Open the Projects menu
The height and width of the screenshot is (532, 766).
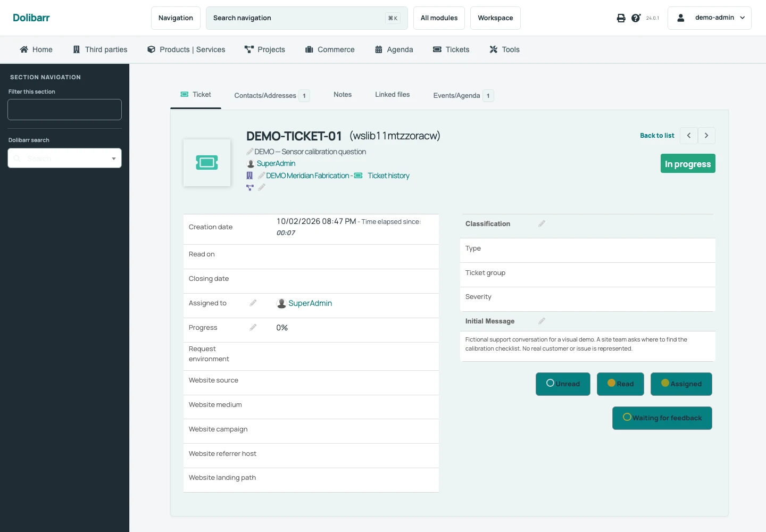pos(265,49)
